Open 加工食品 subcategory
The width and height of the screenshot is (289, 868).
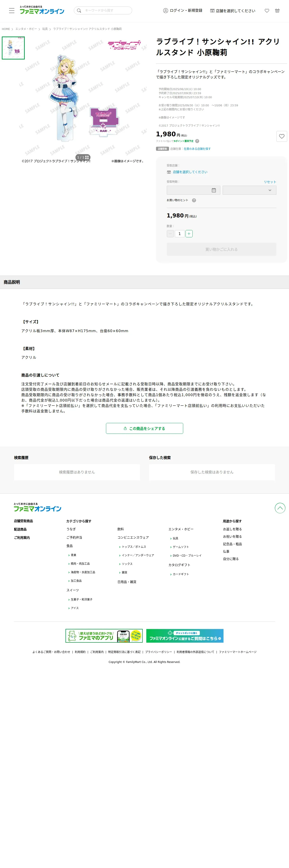76,581
